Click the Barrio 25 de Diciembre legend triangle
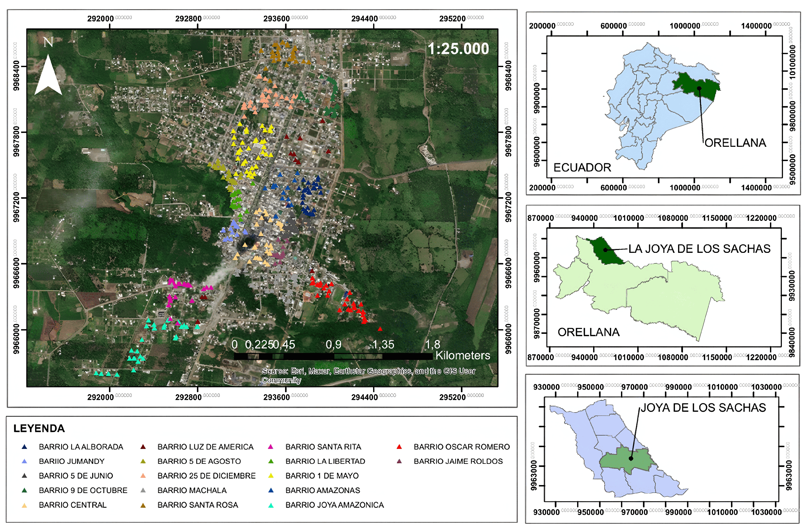This screenshot has height=532, width=810. [143, 476]
